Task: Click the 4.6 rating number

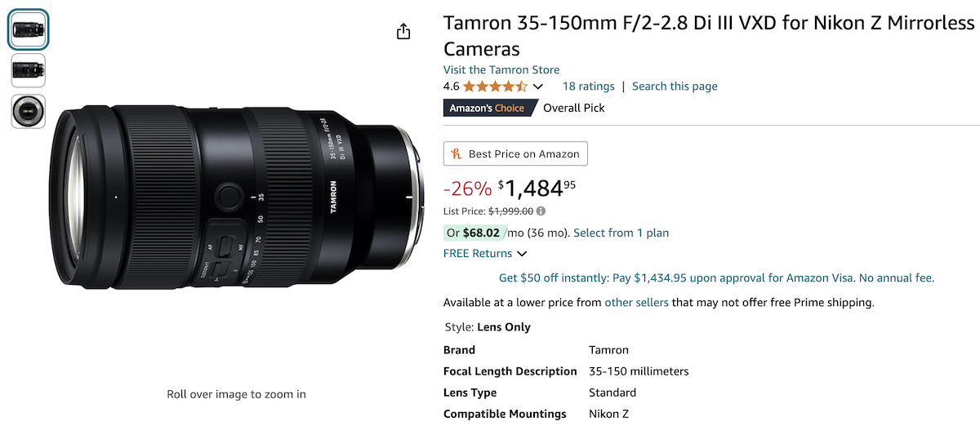Action: (x=451, y=87)
